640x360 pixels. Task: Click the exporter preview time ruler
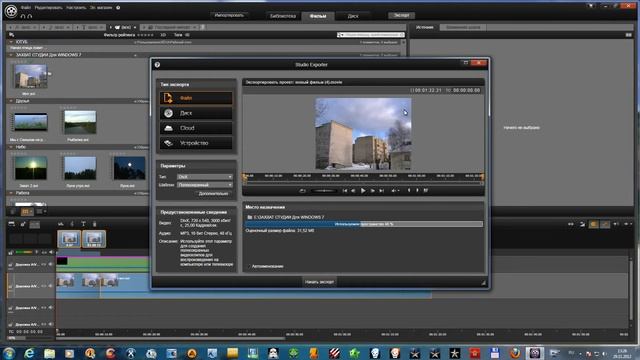click(x=363, y=176)
